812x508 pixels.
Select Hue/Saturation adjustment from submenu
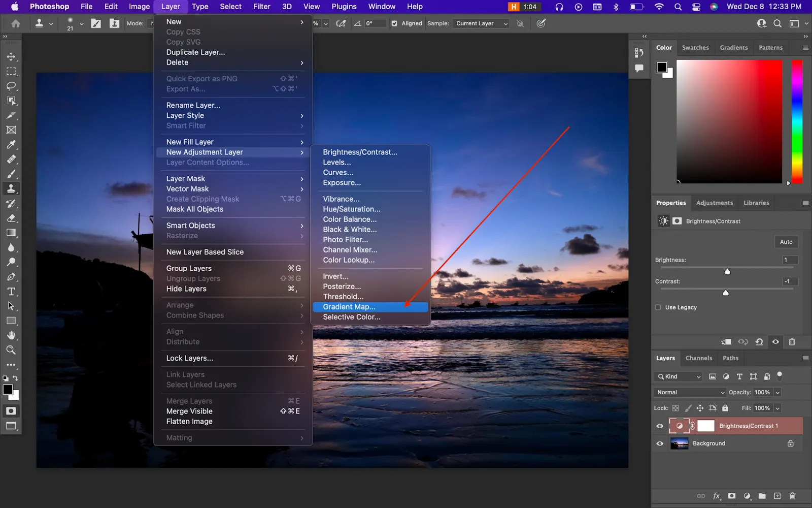(x=351, y=209)
